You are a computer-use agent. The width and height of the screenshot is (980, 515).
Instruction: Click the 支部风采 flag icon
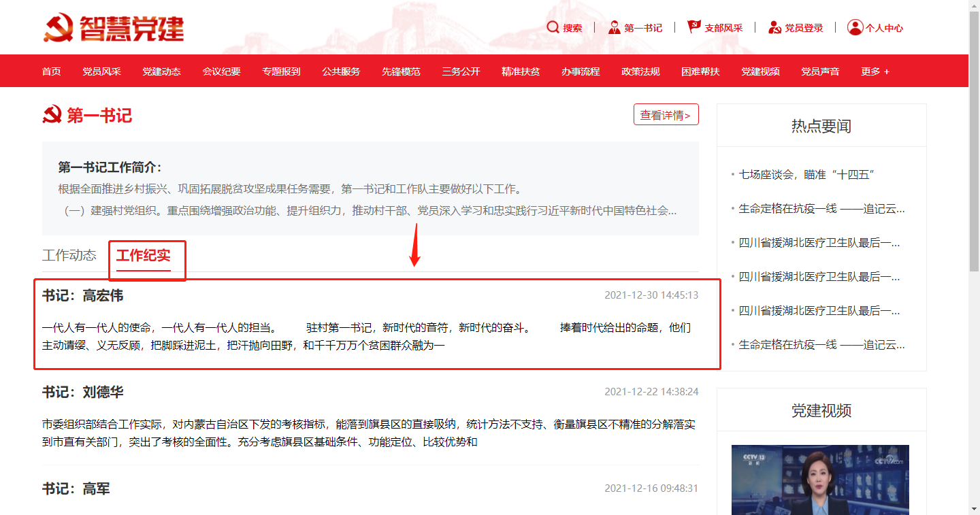click(694, 27)
